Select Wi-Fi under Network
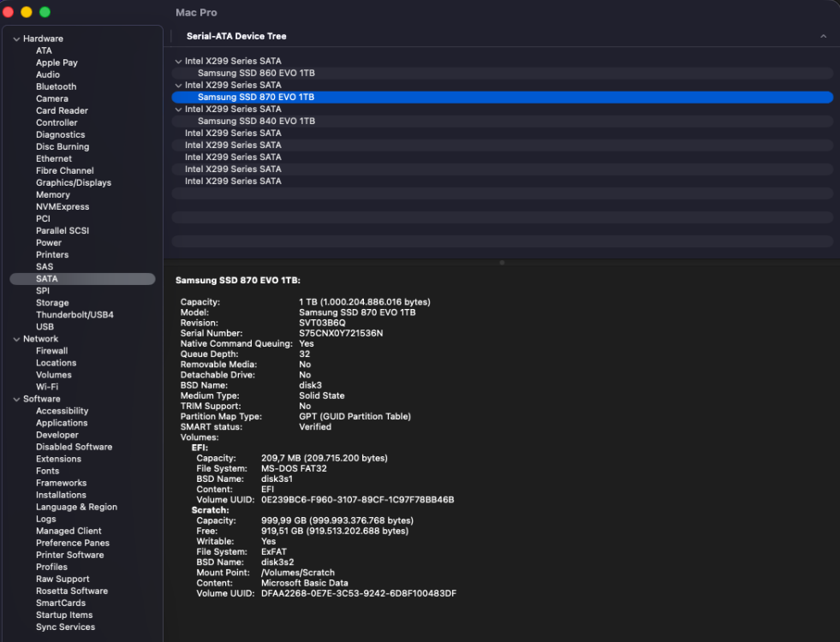Viewport: 840px width, 642px height. click(47, 387)
